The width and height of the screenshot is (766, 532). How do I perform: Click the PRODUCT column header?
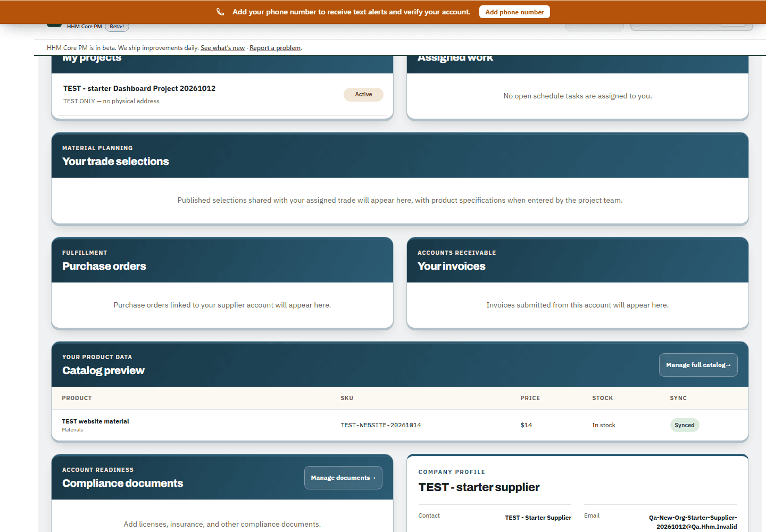(x=77, y=398)
